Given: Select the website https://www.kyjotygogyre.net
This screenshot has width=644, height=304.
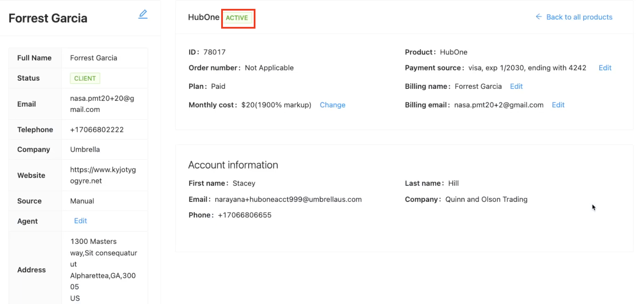Looking at the screenshot, I should [103, 175].
